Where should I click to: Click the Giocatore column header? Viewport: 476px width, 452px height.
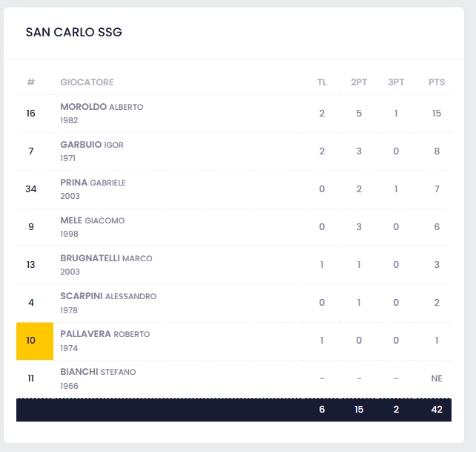tap(87, 82)
